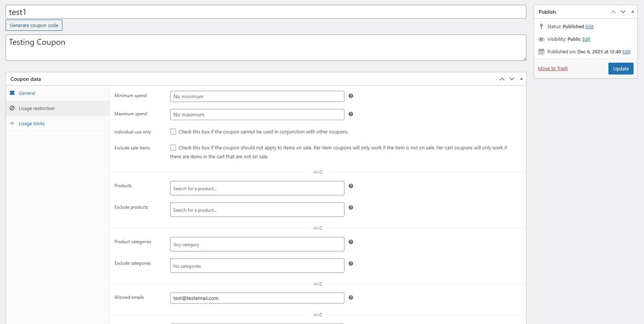
Task: Open the Product categories selector
Action: pyautogui.click(x=257, y=245)
